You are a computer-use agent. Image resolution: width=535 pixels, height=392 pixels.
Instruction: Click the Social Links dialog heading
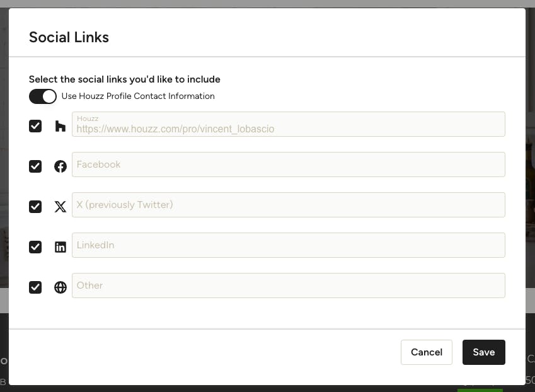[69, 37]
